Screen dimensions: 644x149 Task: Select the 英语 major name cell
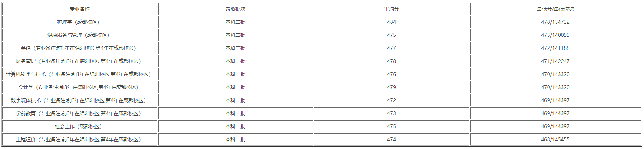tap(80, 48)
